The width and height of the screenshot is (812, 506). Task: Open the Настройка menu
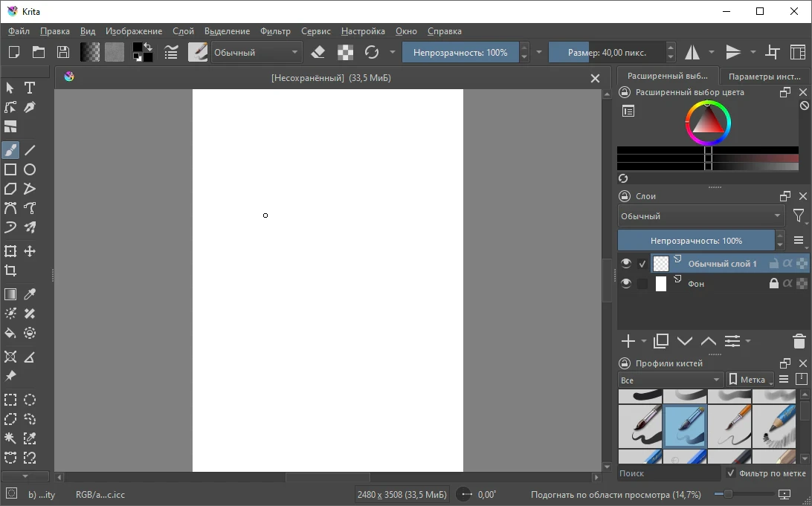click(363, 31)
